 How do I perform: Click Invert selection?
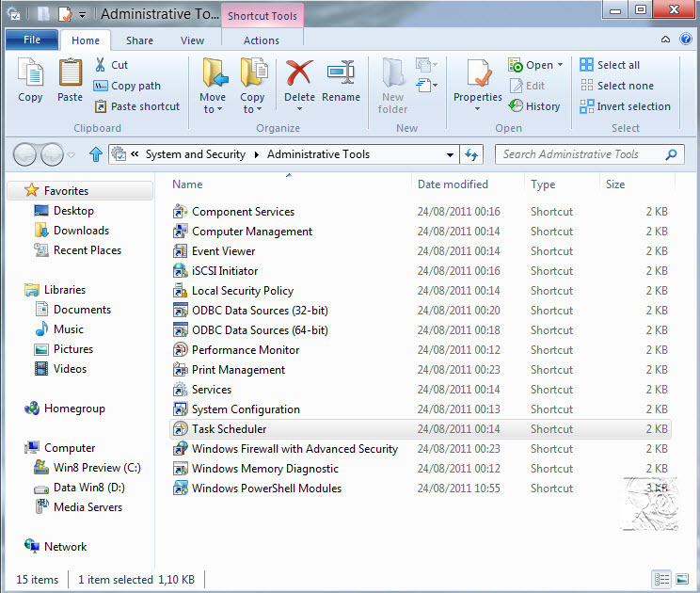(625, 106)
